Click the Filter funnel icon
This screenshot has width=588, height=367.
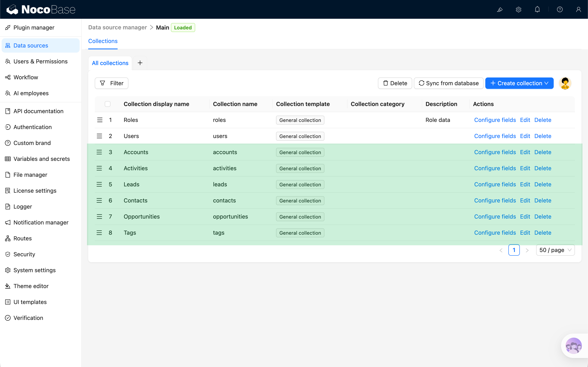[x=102, y=83]
